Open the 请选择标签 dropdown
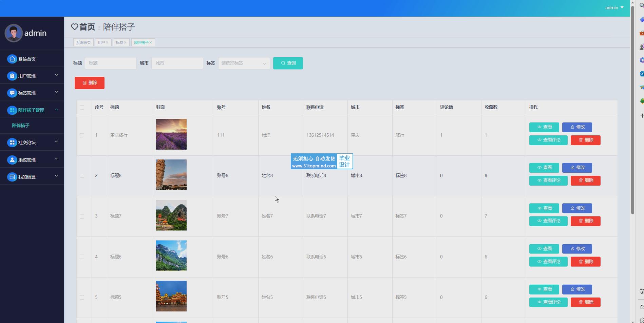 pyautogui.click(x=244, y=63)
